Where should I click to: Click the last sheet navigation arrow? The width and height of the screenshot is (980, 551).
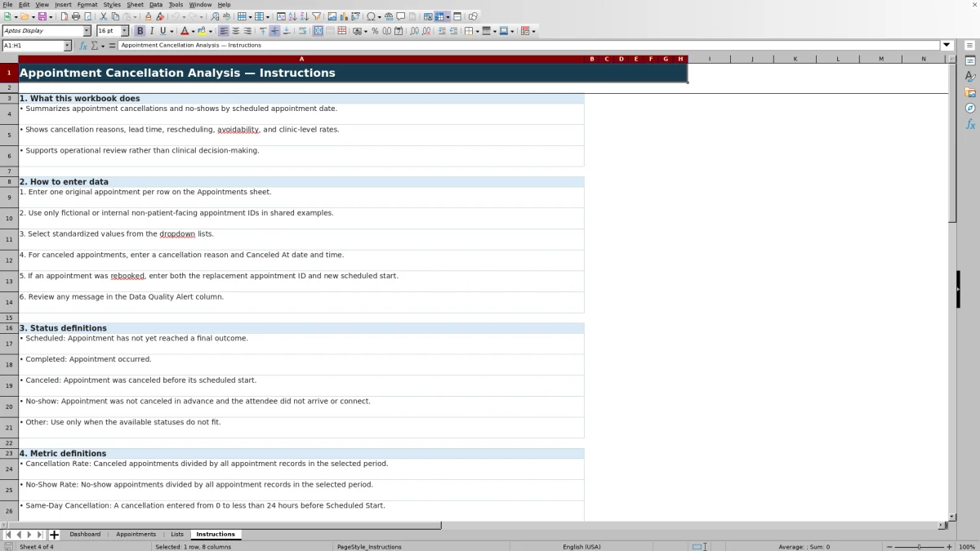pos(40,535)
